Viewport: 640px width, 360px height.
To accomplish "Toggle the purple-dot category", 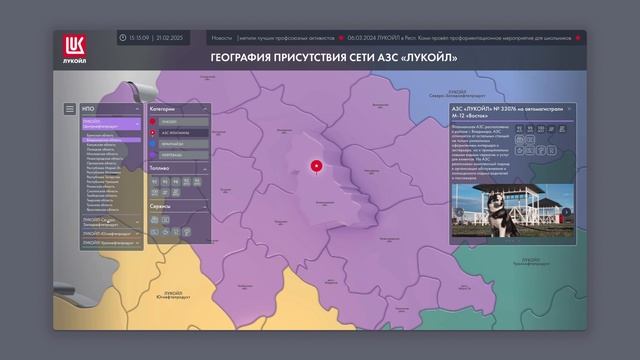I will [x=180, y=155].
